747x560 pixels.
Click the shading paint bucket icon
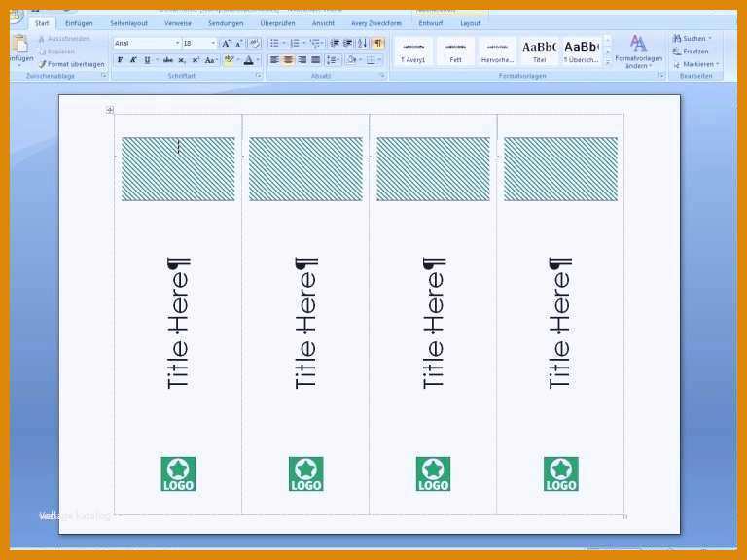coord(351,60)
